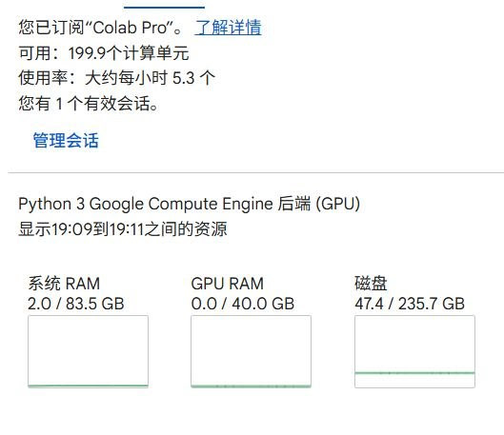504x435 pixels.
Task: Click the 您有 1 个有效会话 text
Action: (88, 104)
